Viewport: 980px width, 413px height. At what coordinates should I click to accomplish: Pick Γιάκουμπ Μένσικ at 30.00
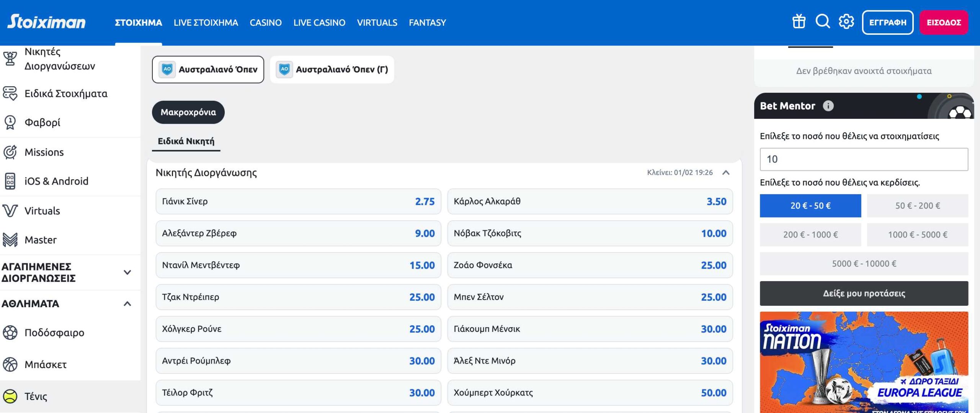click(x=590, y=329)
